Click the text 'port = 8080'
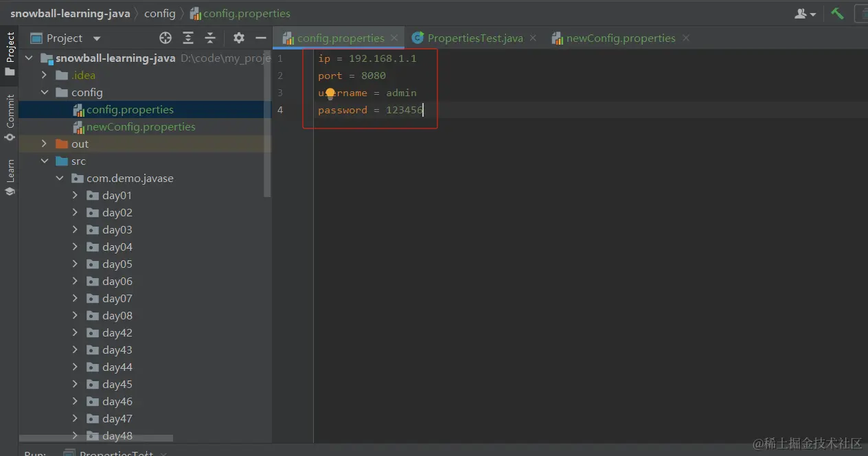The height and width of the screenshot is (456, 868). (x=352, y=76)
